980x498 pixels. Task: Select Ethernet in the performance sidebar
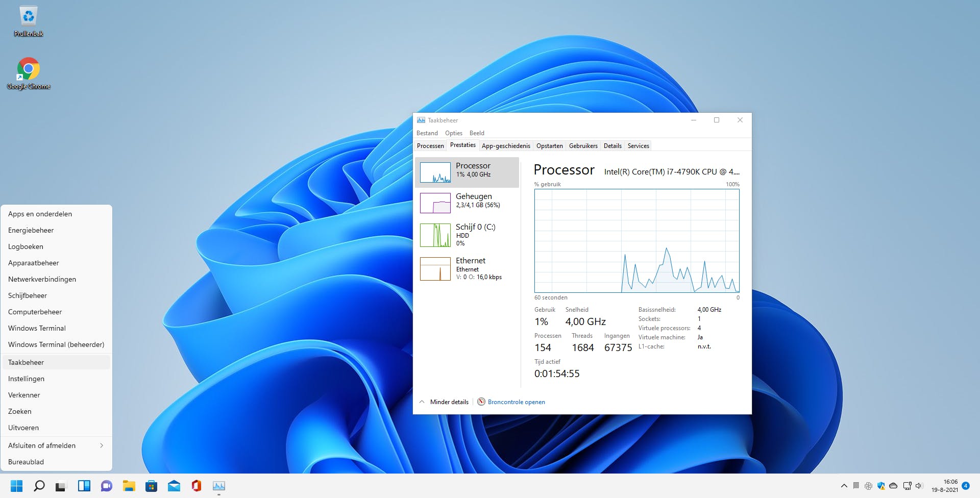tap(467, 269)
